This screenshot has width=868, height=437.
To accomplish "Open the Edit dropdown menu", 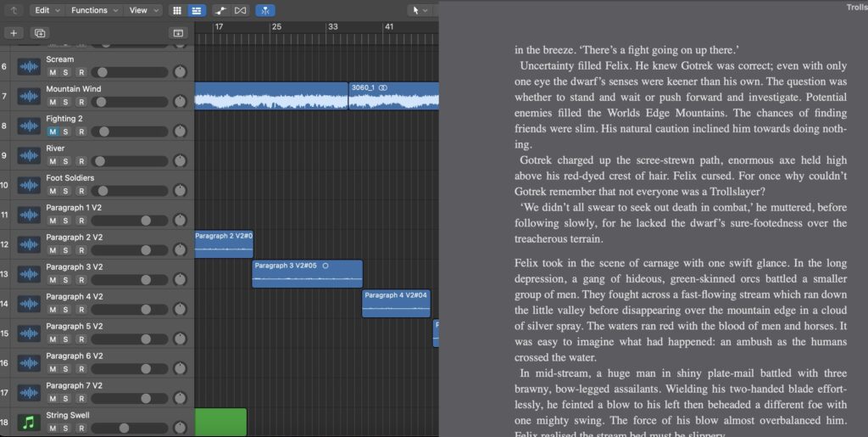I will [47, 10].
